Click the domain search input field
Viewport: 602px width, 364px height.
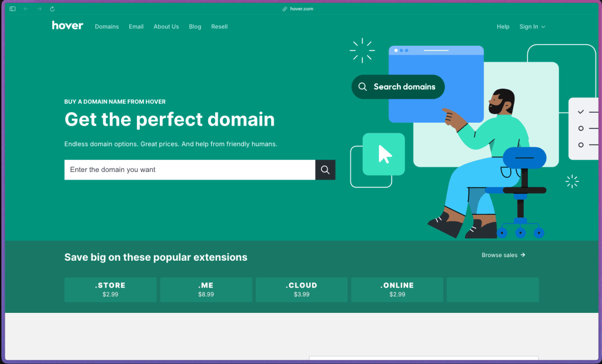[190, 170]
